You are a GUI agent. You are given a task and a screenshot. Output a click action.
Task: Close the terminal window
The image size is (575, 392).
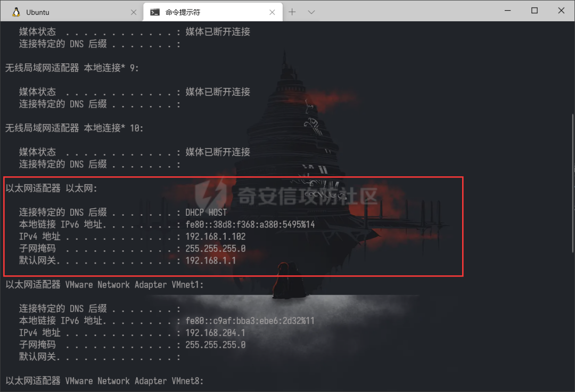pyautogui.click(x=561, y=11)
